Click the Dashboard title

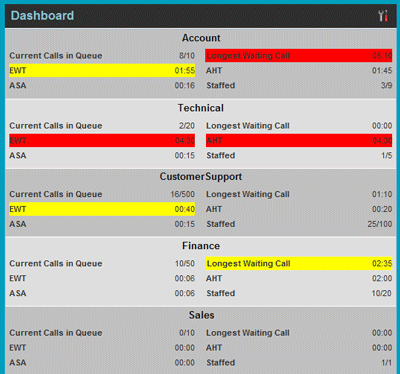pos(42,16)
